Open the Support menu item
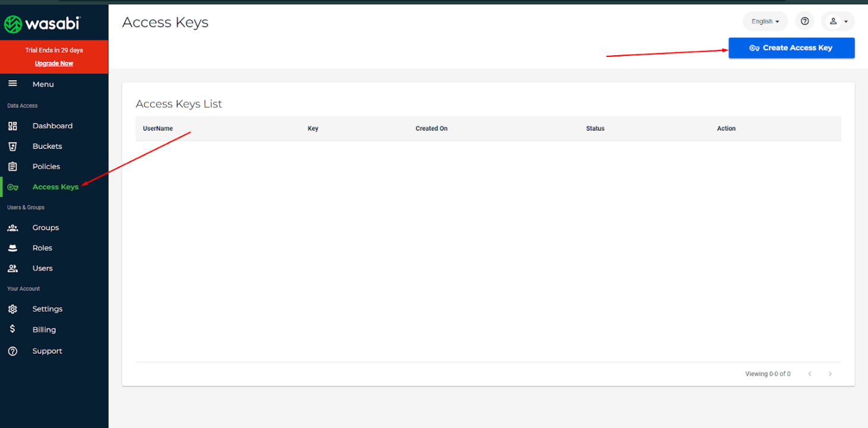Viewport: 868px width, 428px height. 47,351
